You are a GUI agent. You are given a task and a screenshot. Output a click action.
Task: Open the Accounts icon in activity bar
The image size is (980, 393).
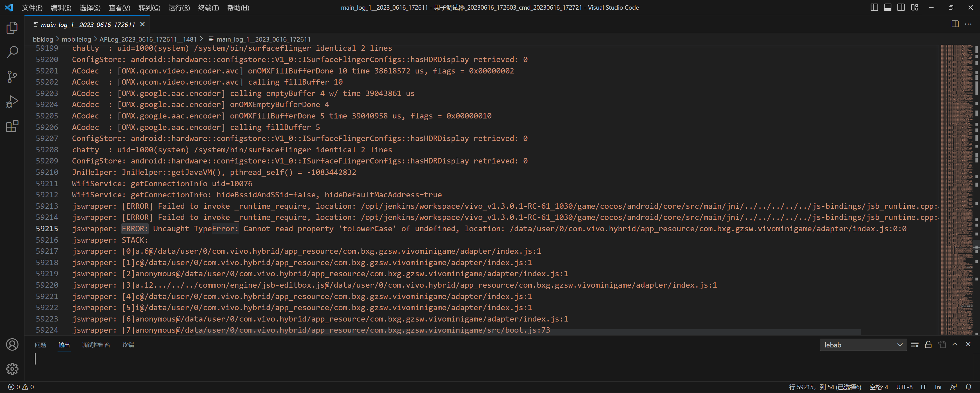pos(12,344)
